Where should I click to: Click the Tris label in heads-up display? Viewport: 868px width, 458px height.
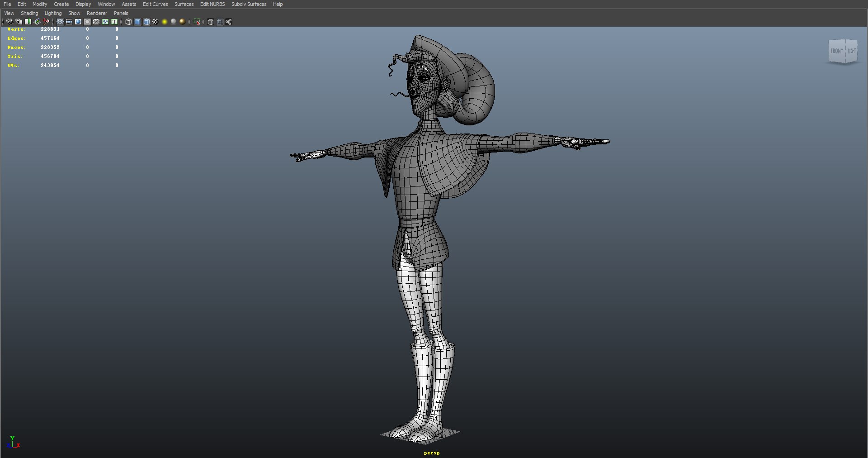pyautogui.click(x=15, y=56)
